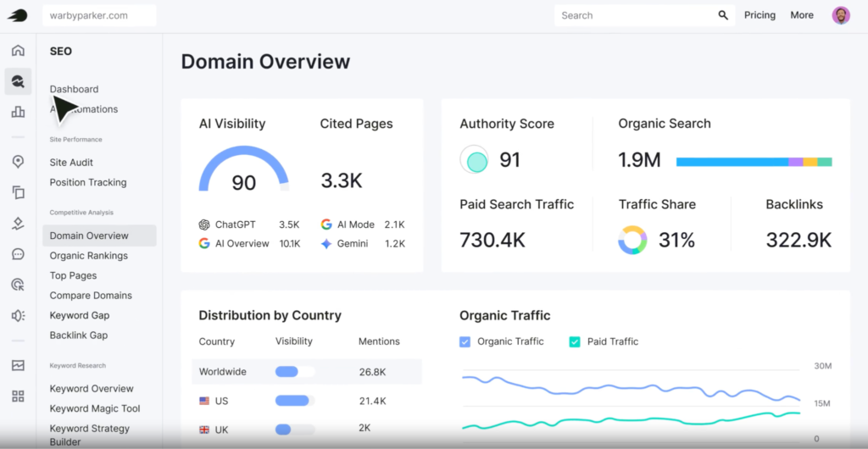
Task: Click the Mentions column header
Action: [x=379, y=341]
